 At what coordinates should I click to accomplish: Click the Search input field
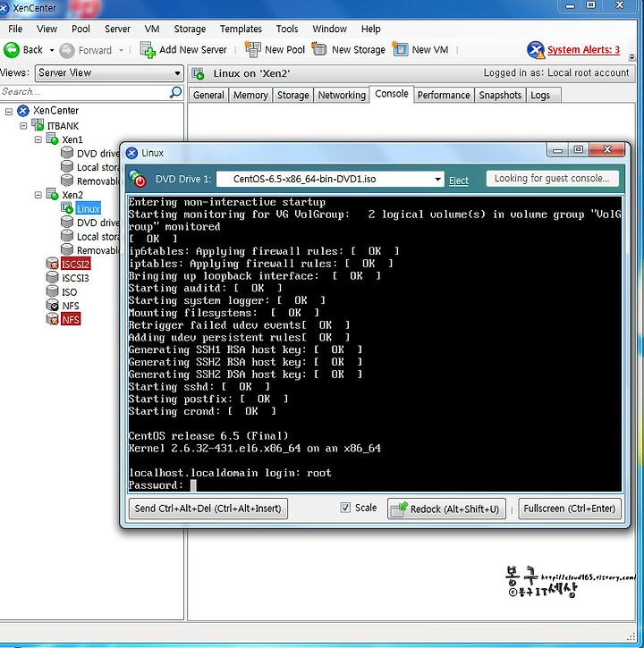click(85, 92)
